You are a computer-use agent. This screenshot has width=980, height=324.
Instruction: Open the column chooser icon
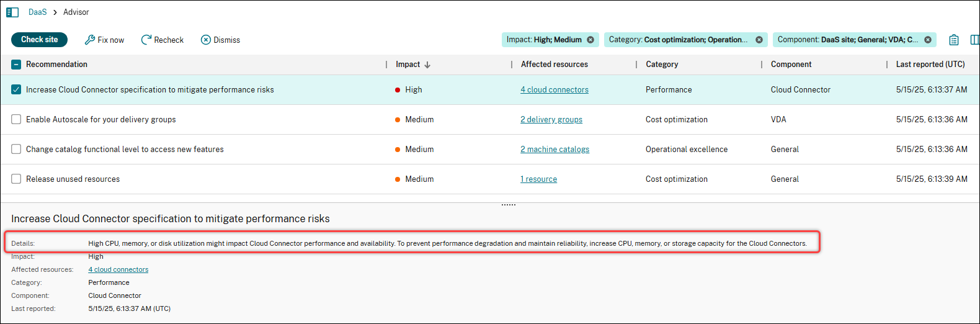974,40
